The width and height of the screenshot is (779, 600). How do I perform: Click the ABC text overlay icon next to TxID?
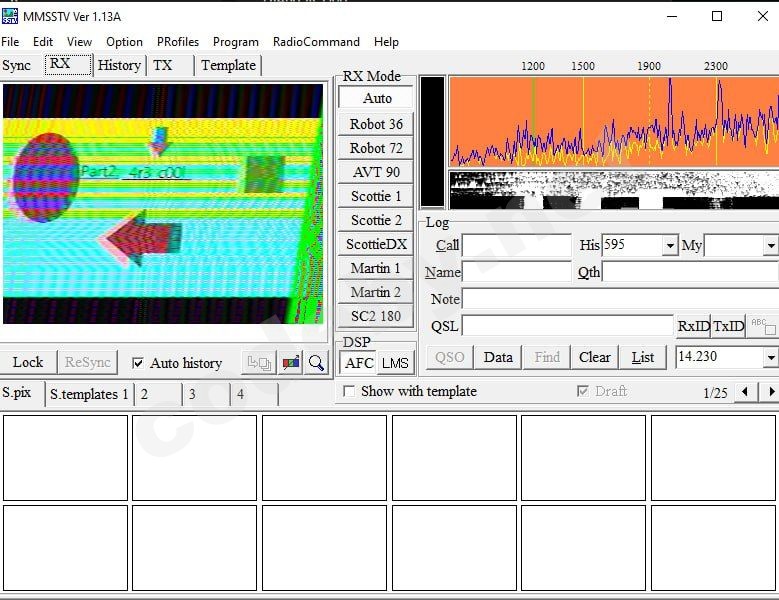coord(763,326)
